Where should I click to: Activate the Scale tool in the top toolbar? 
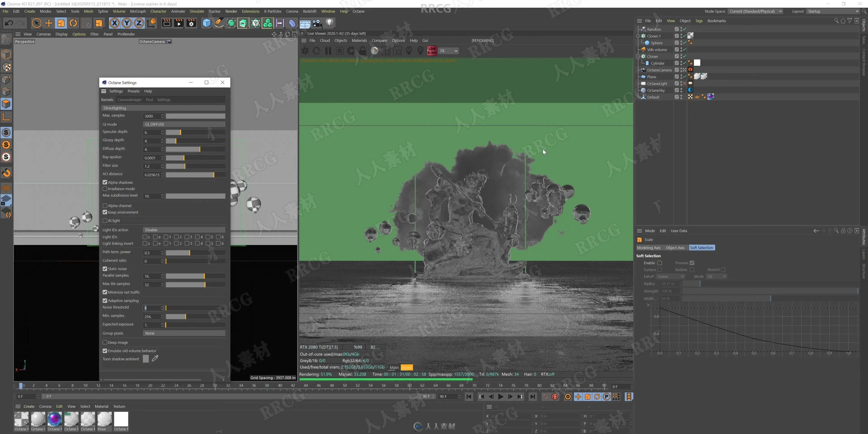[61, 23]
